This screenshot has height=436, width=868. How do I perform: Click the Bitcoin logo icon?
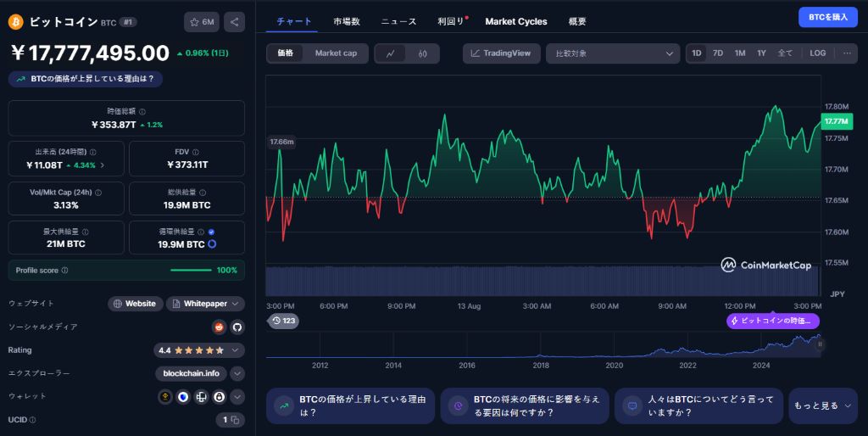coord(15,22)
